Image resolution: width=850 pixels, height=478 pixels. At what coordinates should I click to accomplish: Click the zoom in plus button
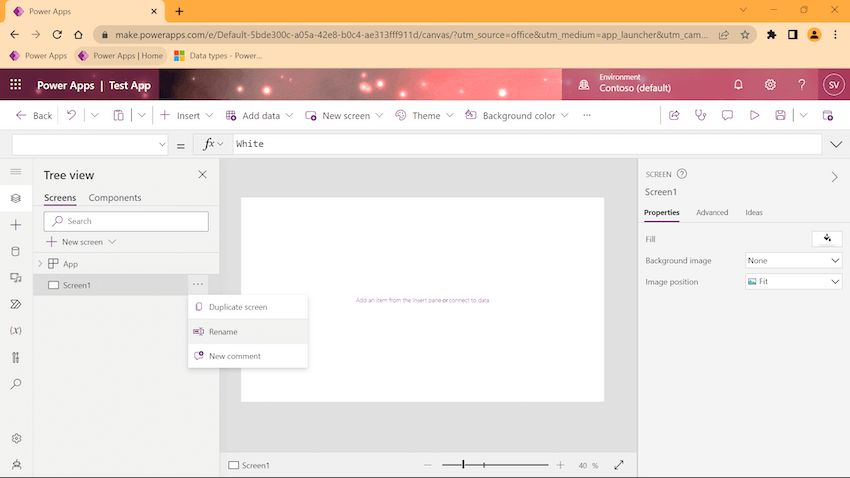pyautogui.click(x=560, y=465)
